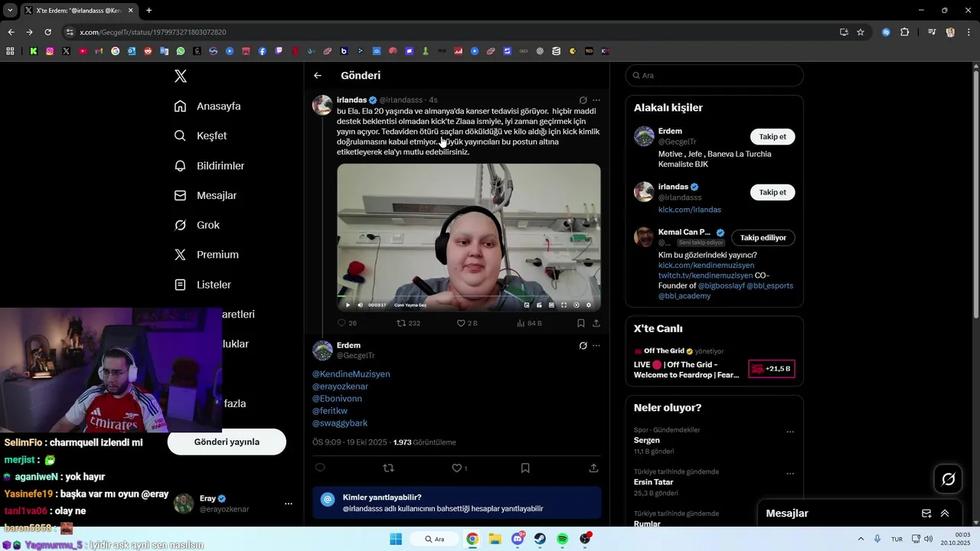980x551 pixels.
Task: Click Gönderi yayınla button
Action: pyautogui.click(x=227, y=442)
